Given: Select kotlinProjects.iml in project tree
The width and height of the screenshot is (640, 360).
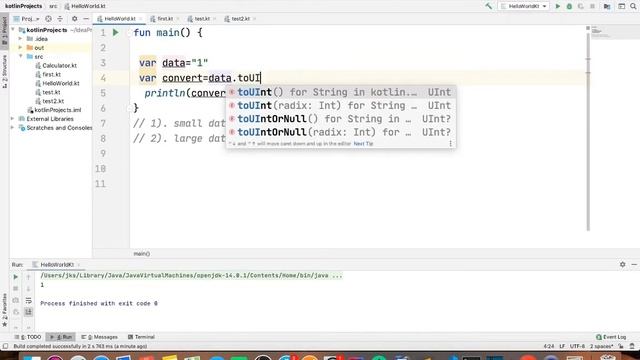Looking at the screenshot, I should [x=54, y=110].
